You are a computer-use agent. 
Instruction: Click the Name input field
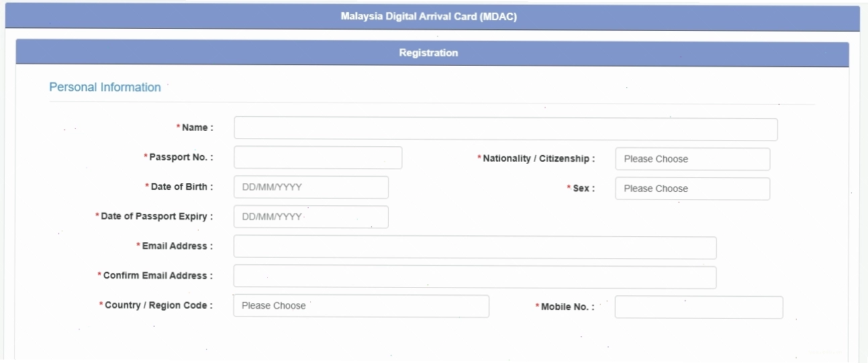pos(505,129)
